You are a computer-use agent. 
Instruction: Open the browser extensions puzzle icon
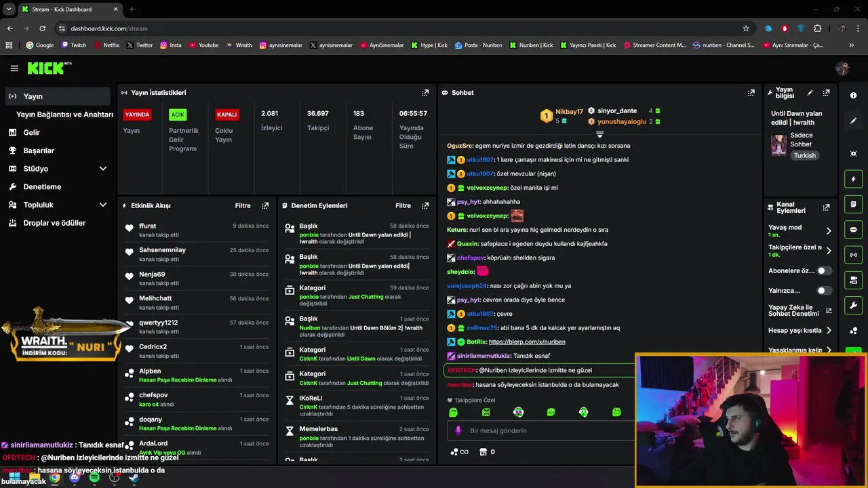[x=817, y=28]
